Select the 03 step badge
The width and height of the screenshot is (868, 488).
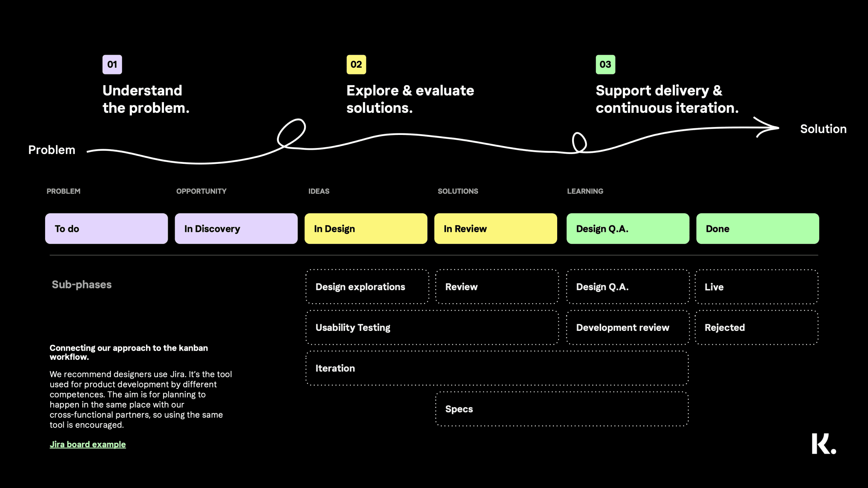tap(605, 65)
